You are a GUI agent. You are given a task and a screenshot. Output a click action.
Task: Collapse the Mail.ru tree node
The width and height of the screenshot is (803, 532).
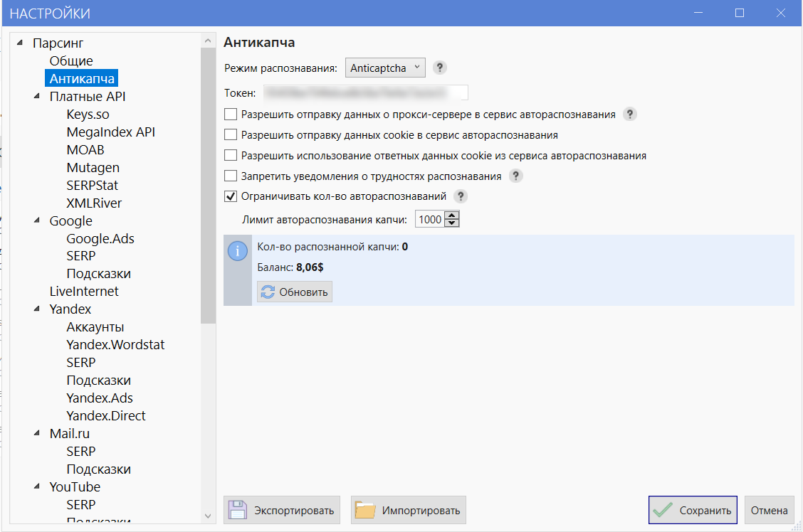37,433
